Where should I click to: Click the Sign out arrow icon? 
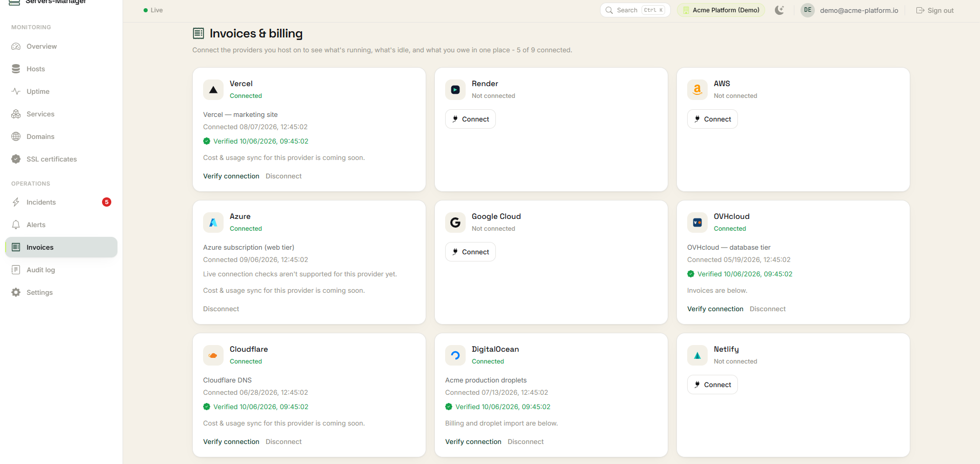921,10
